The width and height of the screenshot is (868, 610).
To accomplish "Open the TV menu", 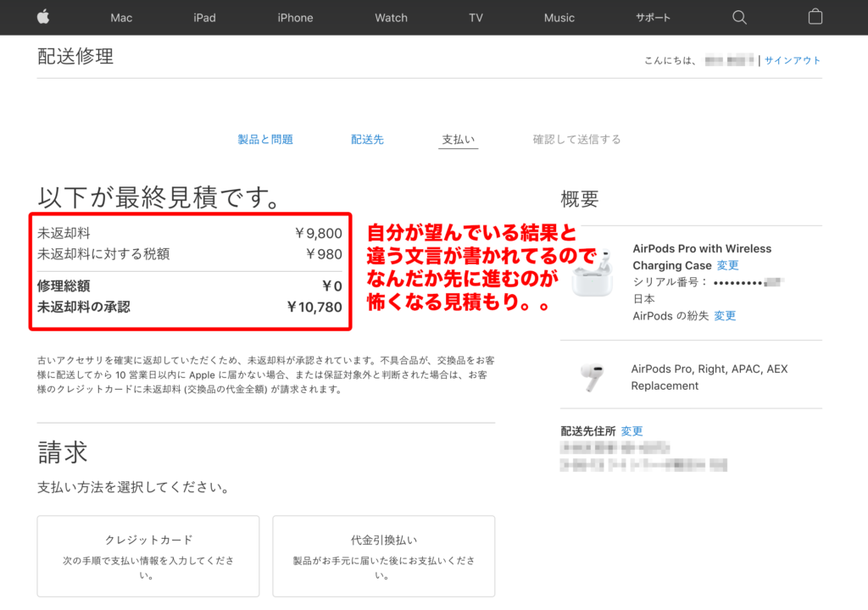I will 476,18.
